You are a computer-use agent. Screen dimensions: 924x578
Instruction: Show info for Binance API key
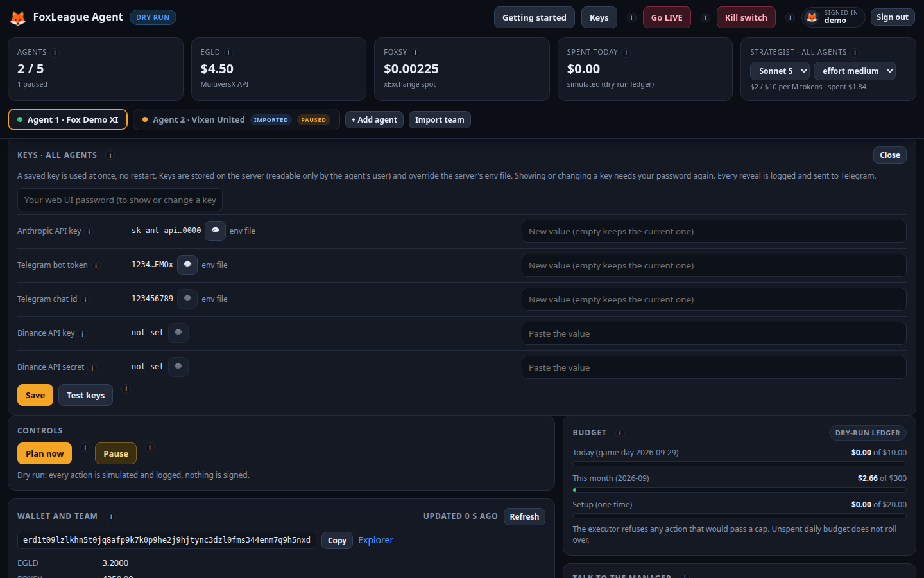83,334
